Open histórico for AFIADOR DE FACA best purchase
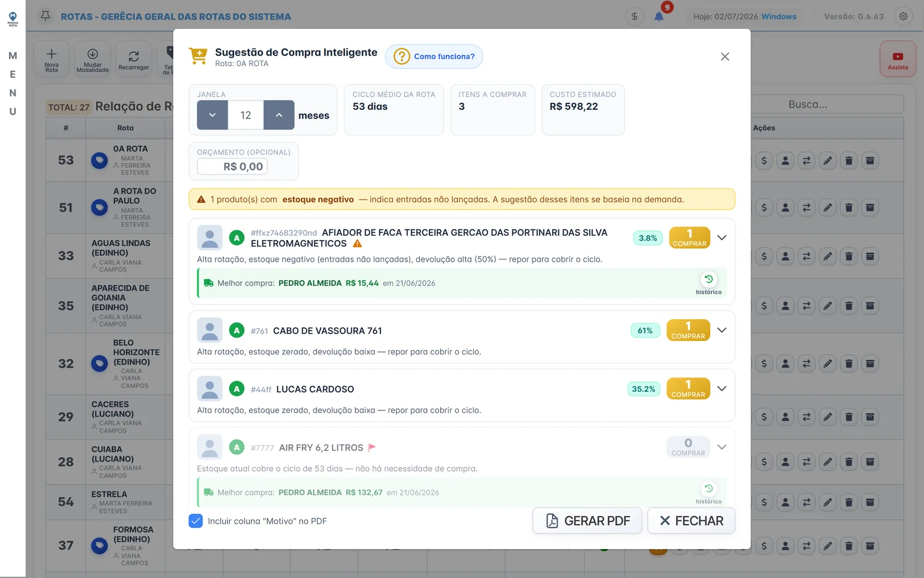 [x=709, y=283]
